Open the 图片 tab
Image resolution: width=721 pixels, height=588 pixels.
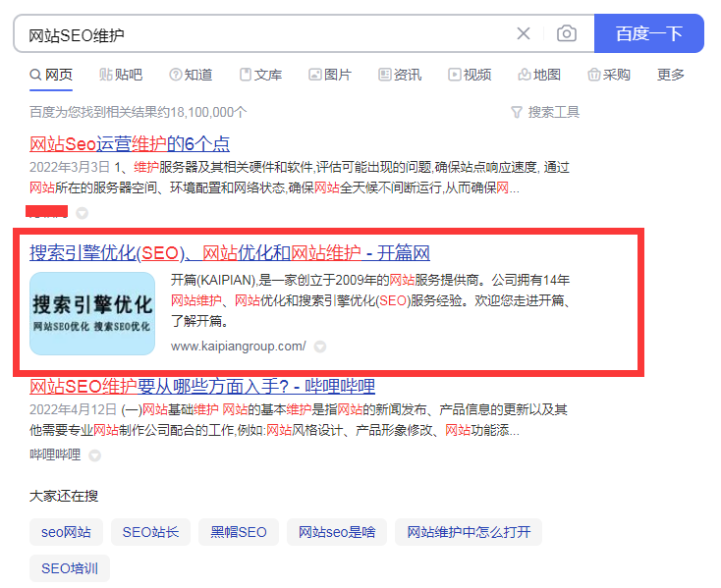click(x=331, y=75)
